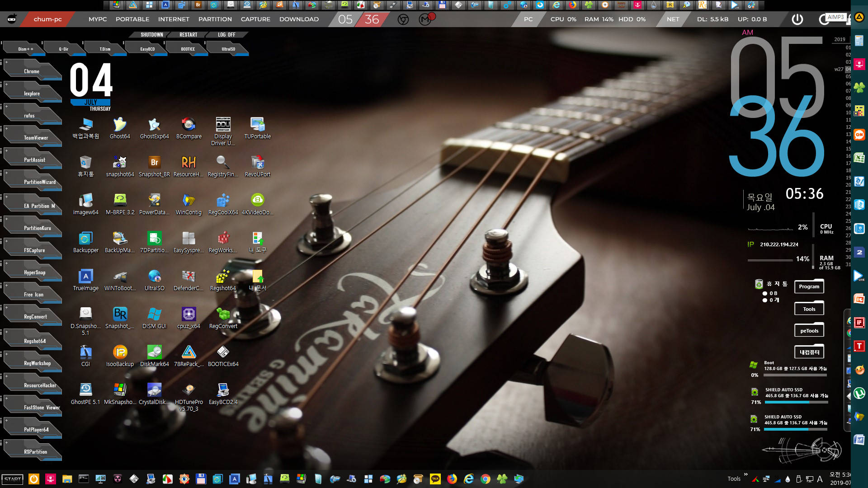
Task: Open TrueImage desktop icon
Action: click(85, 280)
